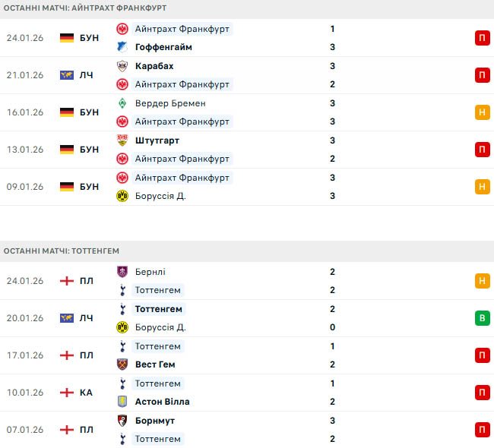The height and width of the screenshot is (448, 494).
Task: Click the КА league label on 10.01.26
Action: (x=86, y=393)
